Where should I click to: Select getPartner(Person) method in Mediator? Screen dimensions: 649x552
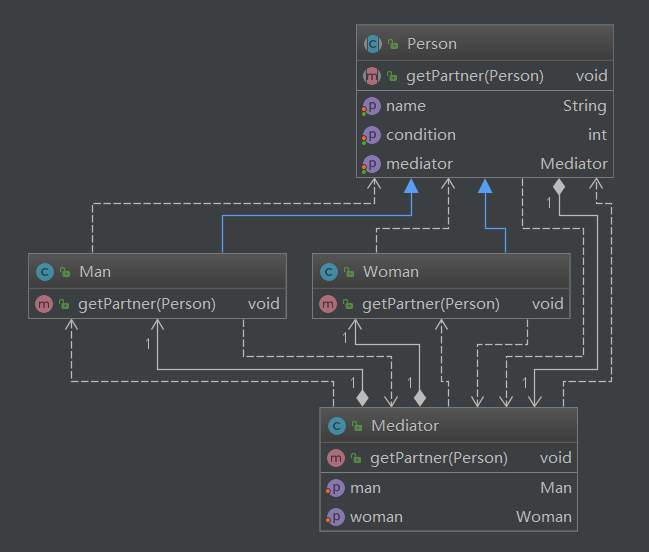coord(438,458)
